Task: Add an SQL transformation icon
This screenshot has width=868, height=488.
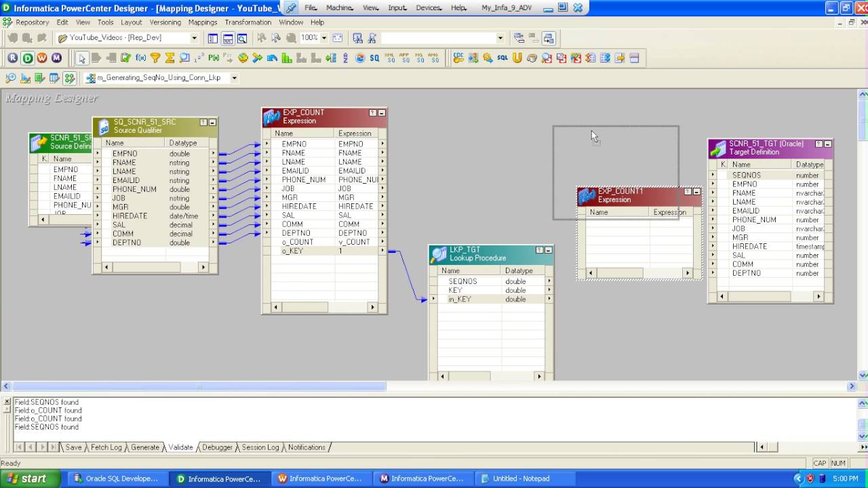Action: click(x=502, y=58)
